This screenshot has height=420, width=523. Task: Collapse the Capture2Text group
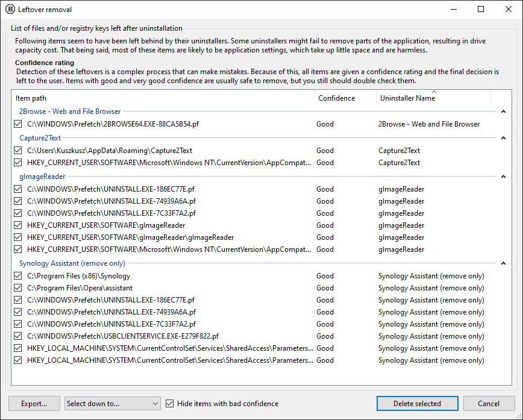click(x=503, y=138)
